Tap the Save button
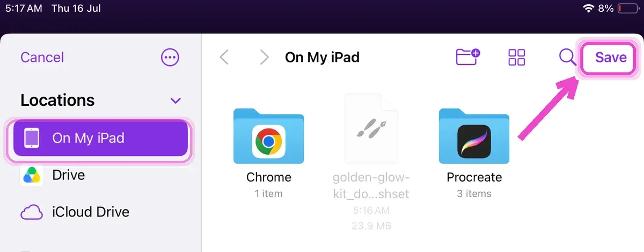 click(611, 57)
